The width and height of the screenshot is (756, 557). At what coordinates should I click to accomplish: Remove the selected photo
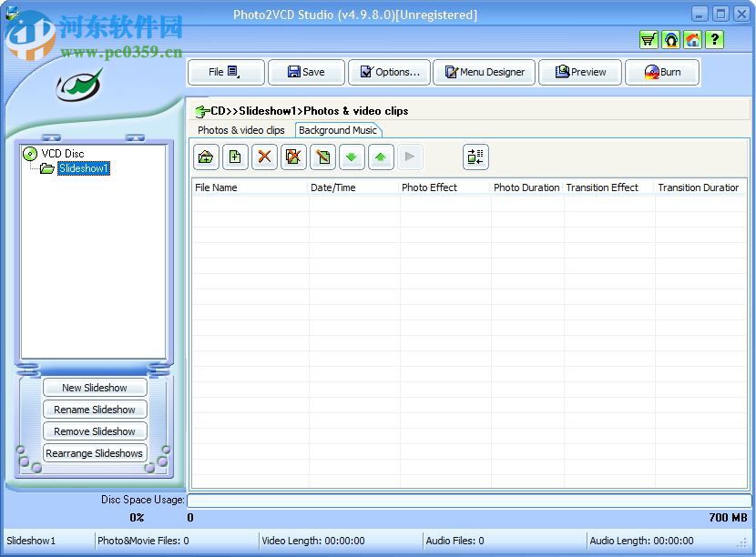264,157
